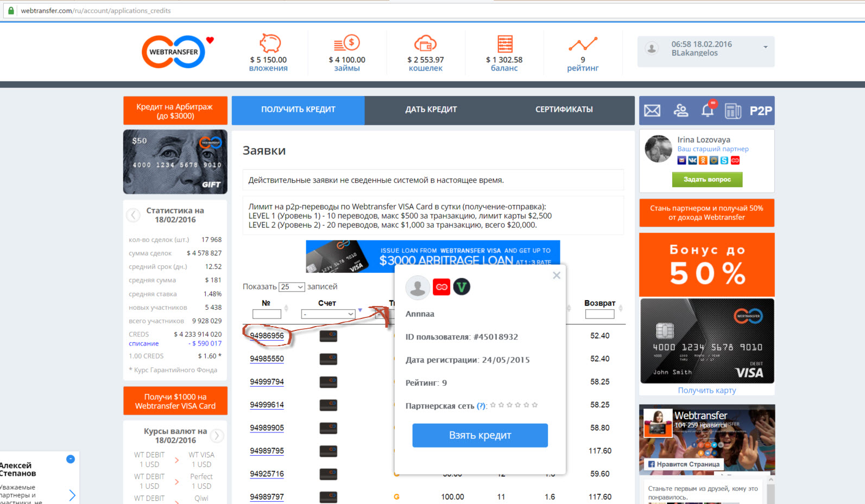Go to next currency rates date arrow
The width and height of the screenshot is (865, 504).
[217, 436]
